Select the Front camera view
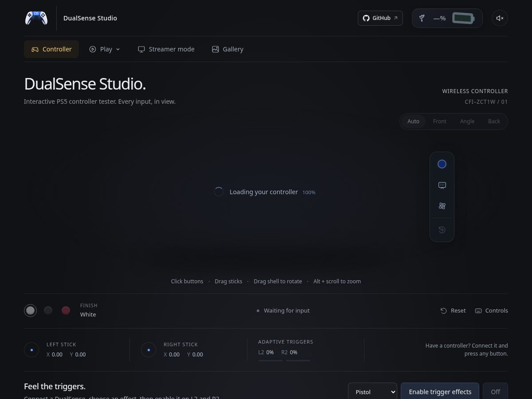 tap(440, 121)
